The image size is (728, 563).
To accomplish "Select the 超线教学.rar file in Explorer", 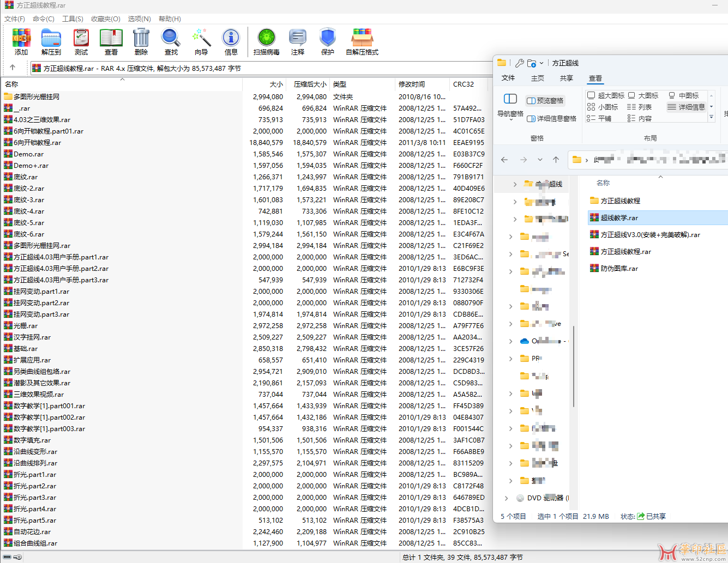I will [658, 217].
